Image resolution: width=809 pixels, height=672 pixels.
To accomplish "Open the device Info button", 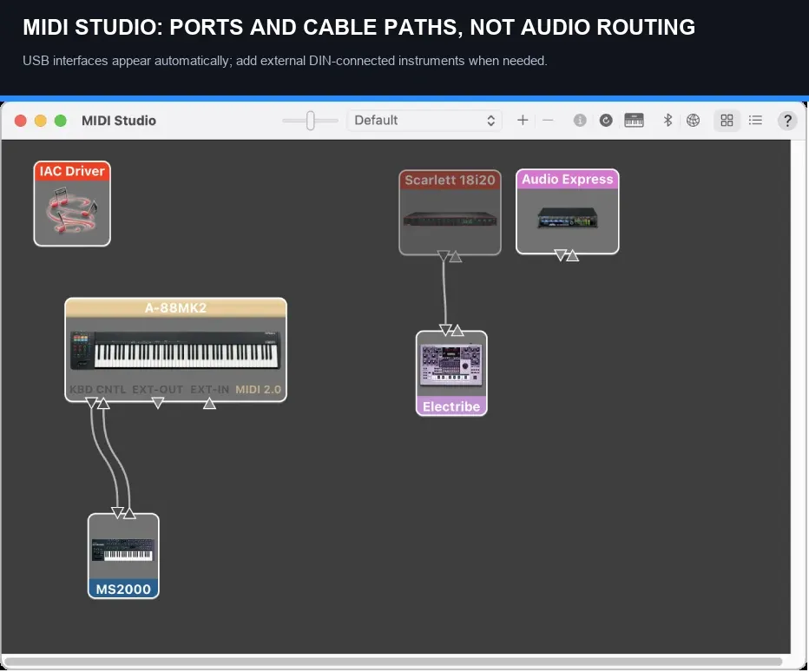I will (x=580, y=121).
